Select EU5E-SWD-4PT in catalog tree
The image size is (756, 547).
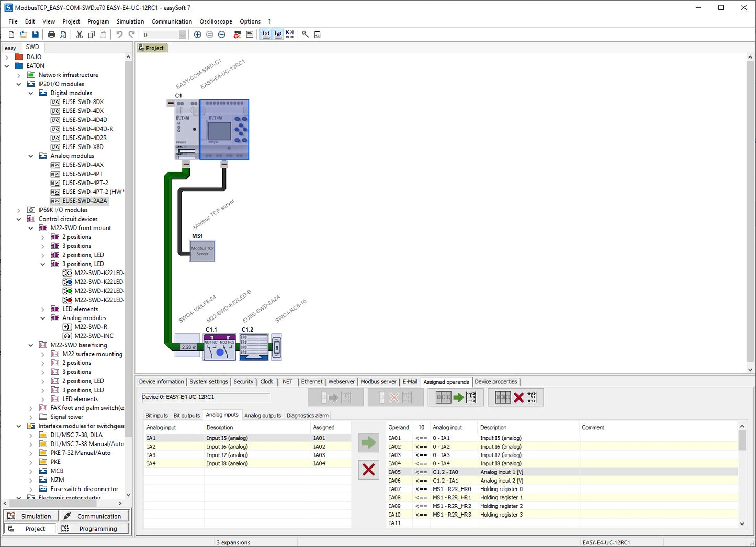click(x=83, y=174)
